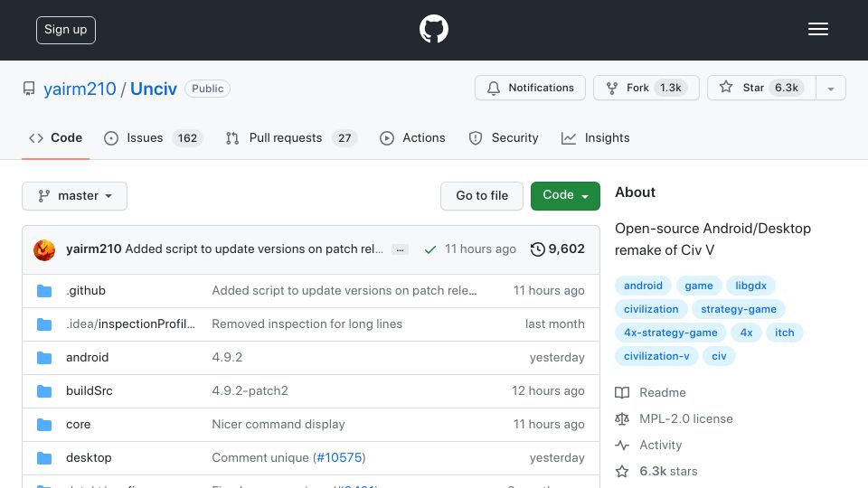Open the Pull requests tab
Viewport: 868px width, 488px height.
coord(290,137)
